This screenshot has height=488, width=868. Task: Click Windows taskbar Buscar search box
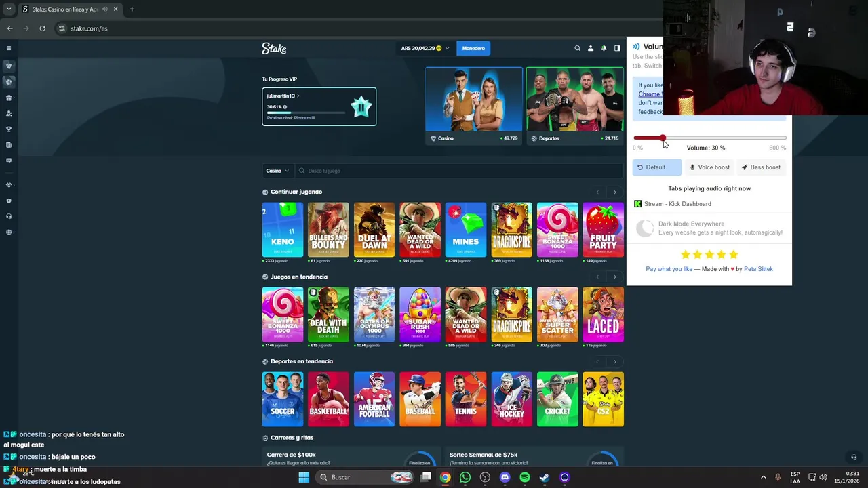click(365, 477)
